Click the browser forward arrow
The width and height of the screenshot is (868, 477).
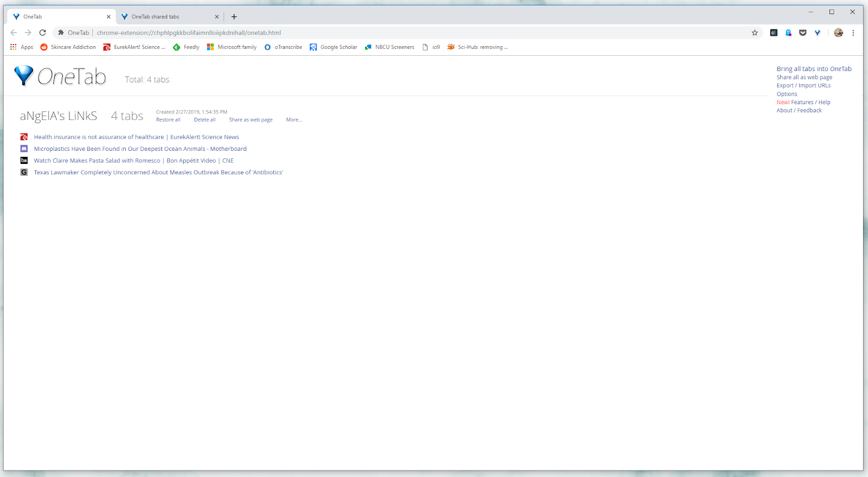(x=28, y=33)
